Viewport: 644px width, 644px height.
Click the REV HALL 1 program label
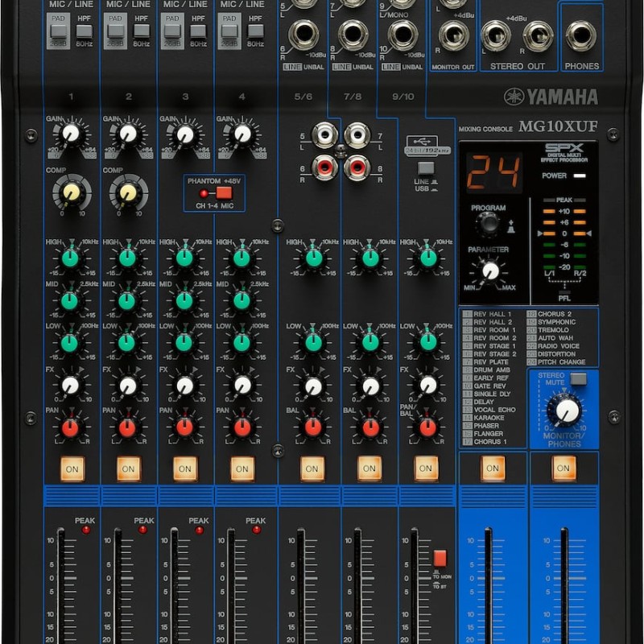492,314
